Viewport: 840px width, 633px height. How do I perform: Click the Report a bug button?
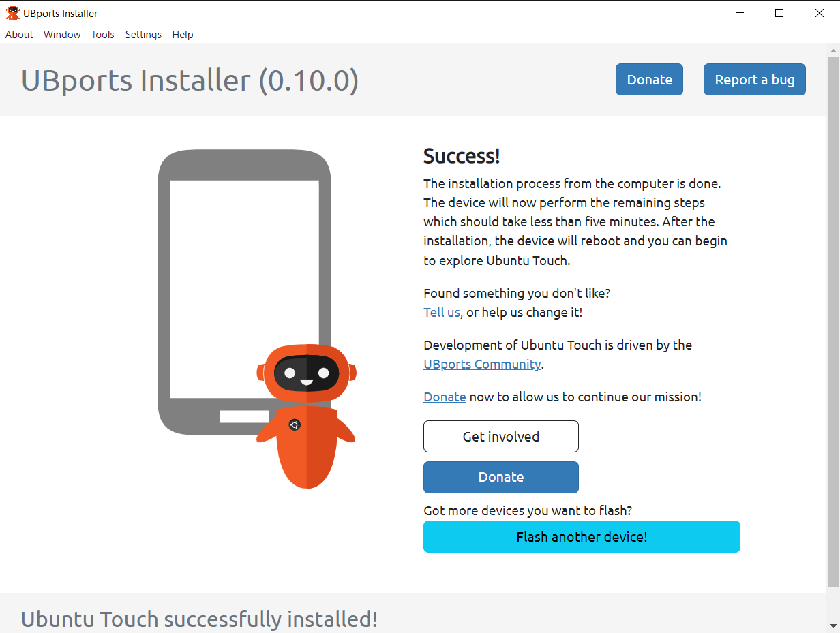pos(754,80)
